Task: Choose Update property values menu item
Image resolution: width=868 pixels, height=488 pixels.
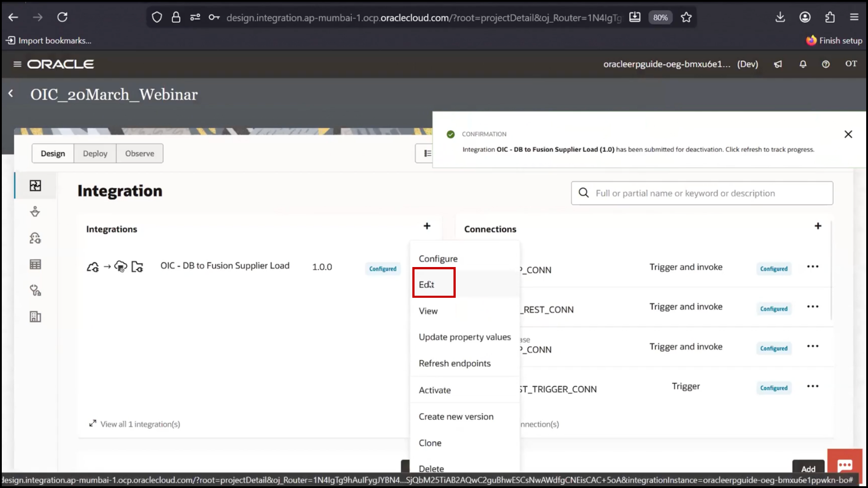Action: pos(465,337)
